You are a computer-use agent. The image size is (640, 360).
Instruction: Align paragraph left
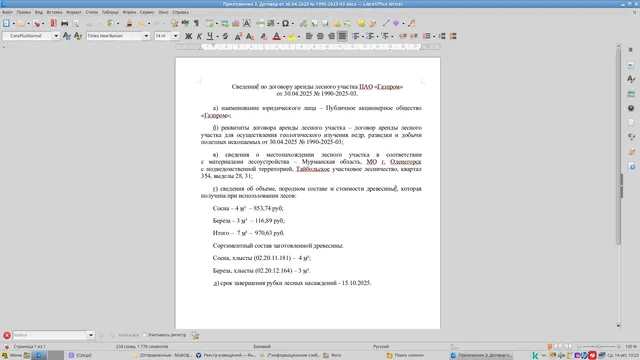309,36
